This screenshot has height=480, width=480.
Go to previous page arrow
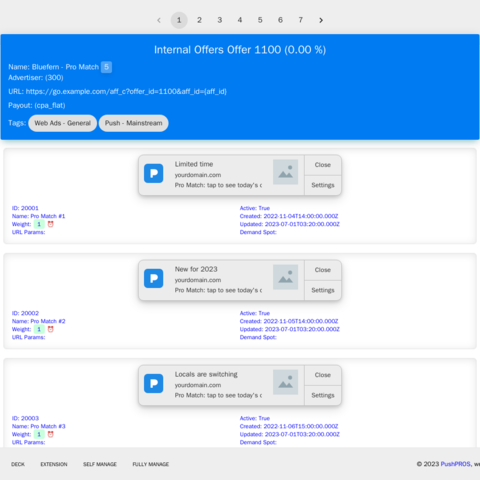pyautogui.click(x=159, y=20)
